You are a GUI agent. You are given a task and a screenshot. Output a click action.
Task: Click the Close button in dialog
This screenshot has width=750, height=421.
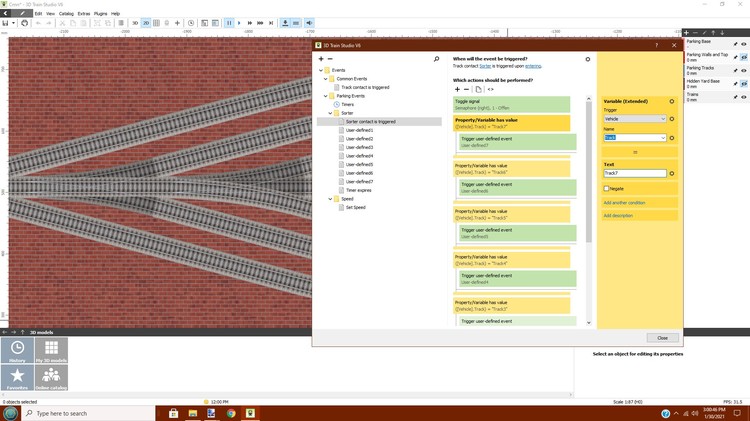(x=662, y=337)
